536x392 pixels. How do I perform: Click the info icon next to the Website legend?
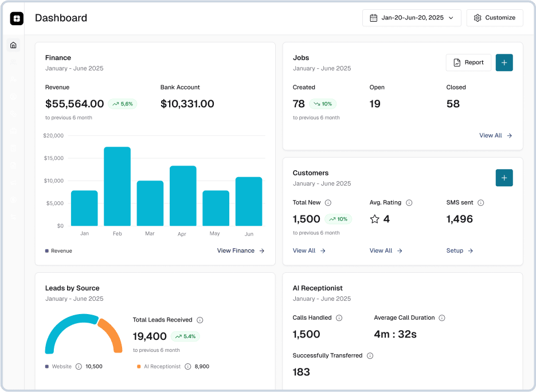79,367
